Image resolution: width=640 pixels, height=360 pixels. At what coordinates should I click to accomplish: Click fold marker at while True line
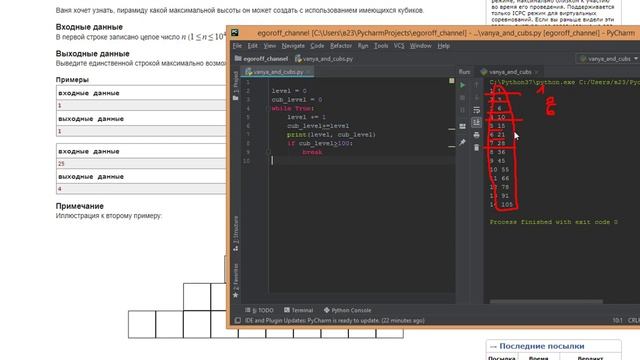267,109
